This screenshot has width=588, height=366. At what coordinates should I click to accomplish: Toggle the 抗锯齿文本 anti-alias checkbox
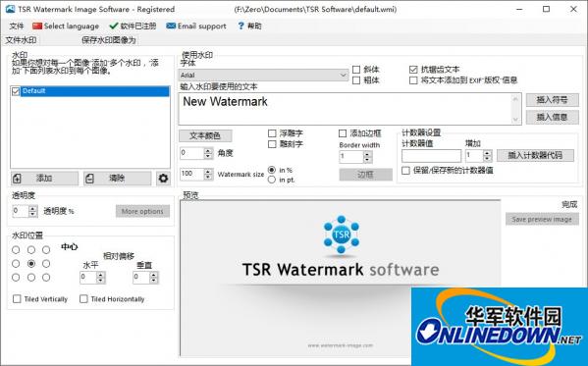pyautogui.click(x=413, y=70)
